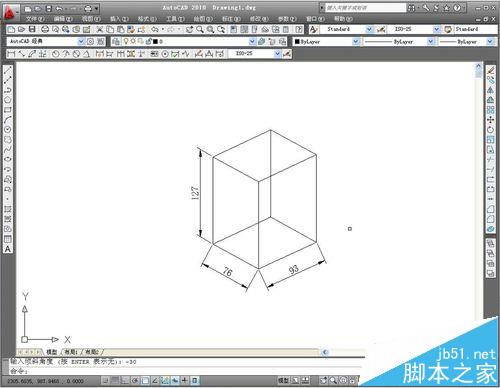500x388 pixels.
Task: Open the 格式 (Format) menu
Action: 147,19
